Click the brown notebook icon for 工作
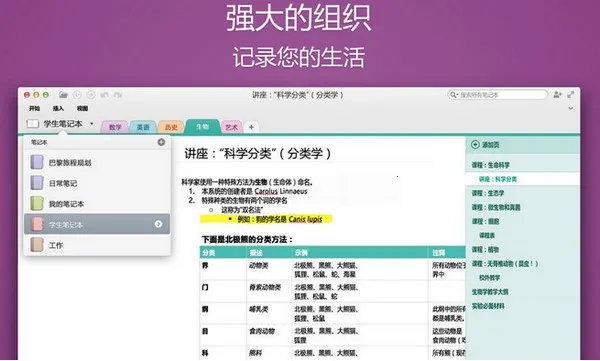 coord(37,245)
